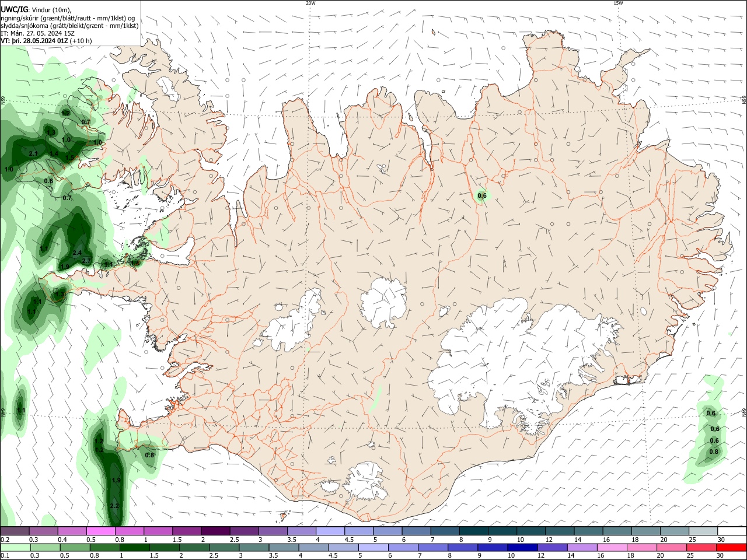Click the 2.7 precipitation value on the map
The width and height of the screenshot is (747, 560).
click(86, 261)
